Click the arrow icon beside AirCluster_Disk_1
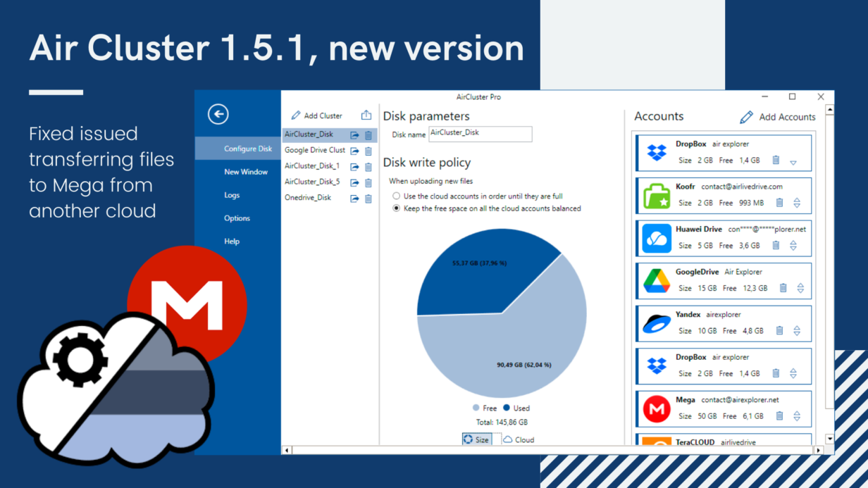 click(355, 167)
